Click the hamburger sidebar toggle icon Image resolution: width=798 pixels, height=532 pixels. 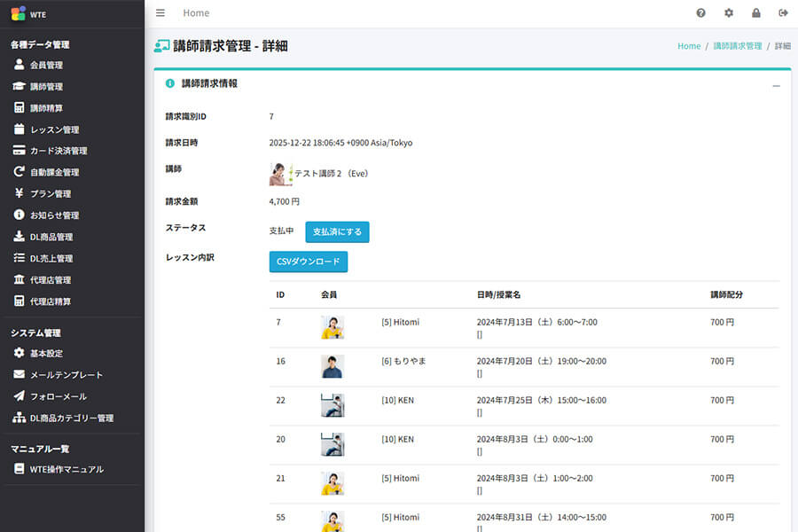point(160,13)
